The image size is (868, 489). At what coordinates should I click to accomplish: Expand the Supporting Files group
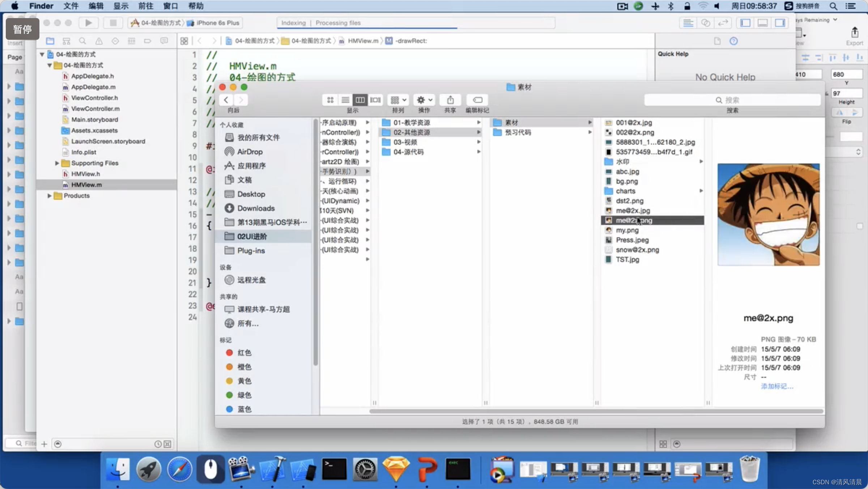57,163
